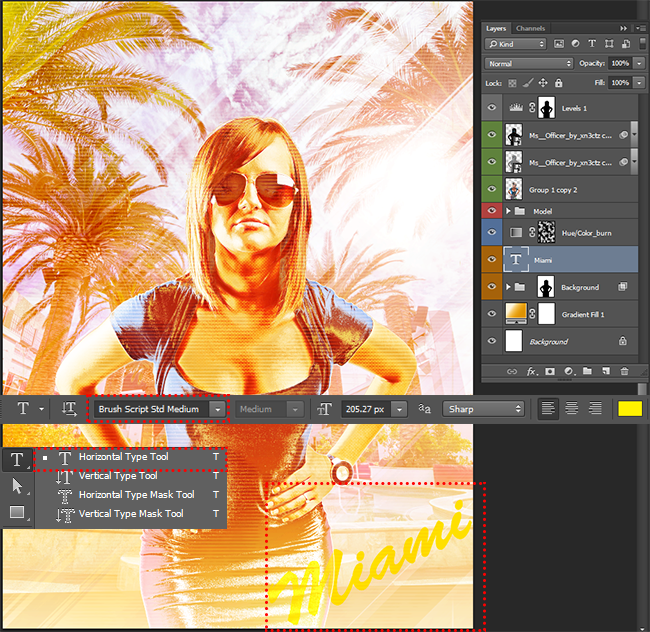
Task: Center-align text using the center alignment icon
Action: click(572, 409)
